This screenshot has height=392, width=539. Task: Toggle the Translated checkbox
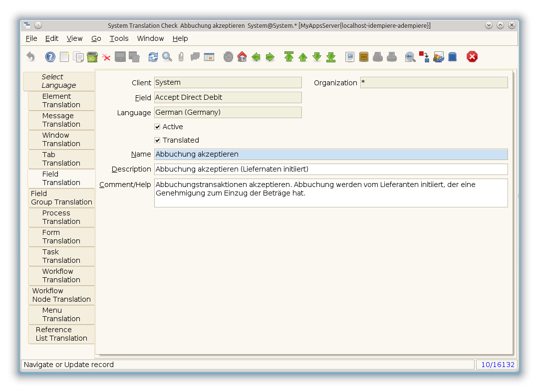[158, 140]
